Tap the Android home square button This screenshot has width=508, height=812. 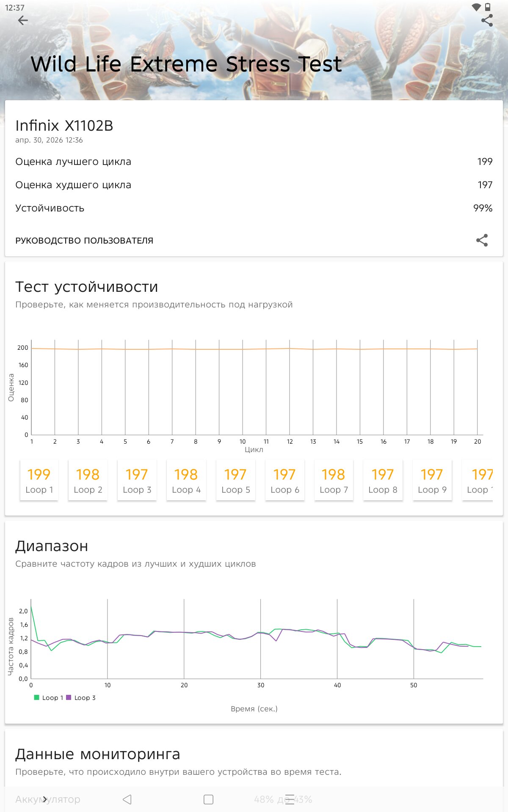pyautogui.click(x=208, y=799)
